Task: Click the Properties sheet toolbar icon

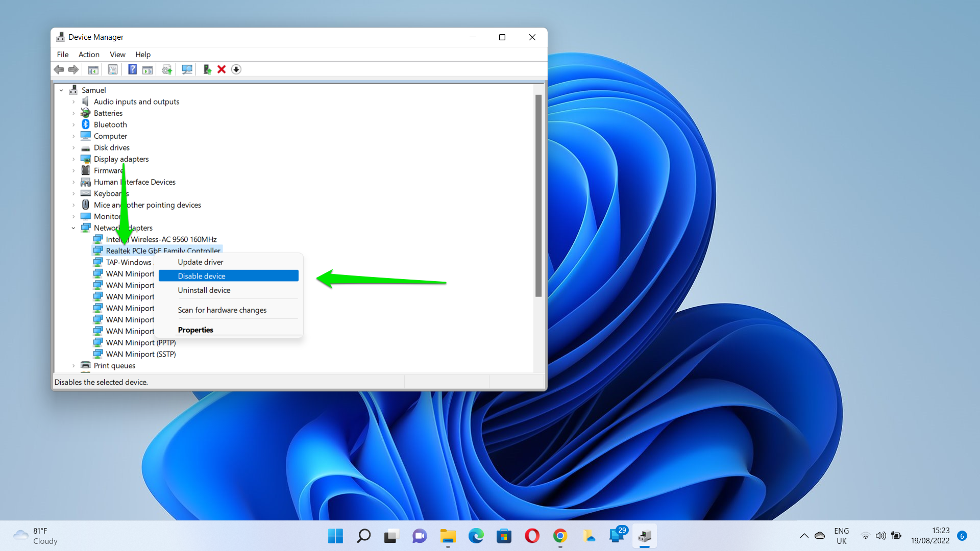Action: coord(113,69)
